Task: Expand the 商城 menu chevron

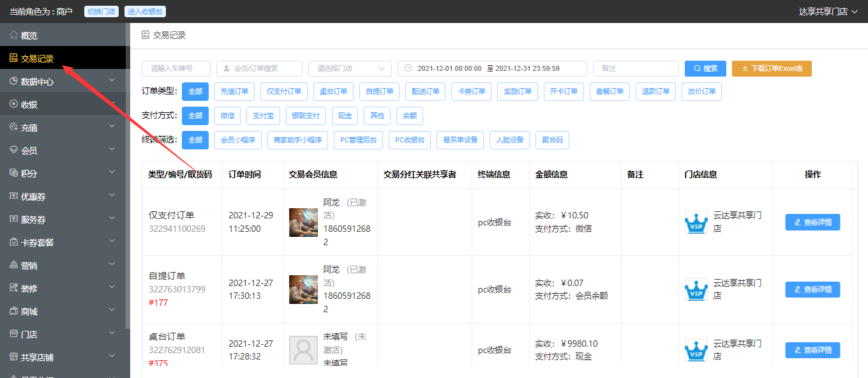Action: [x=112, y=311]
